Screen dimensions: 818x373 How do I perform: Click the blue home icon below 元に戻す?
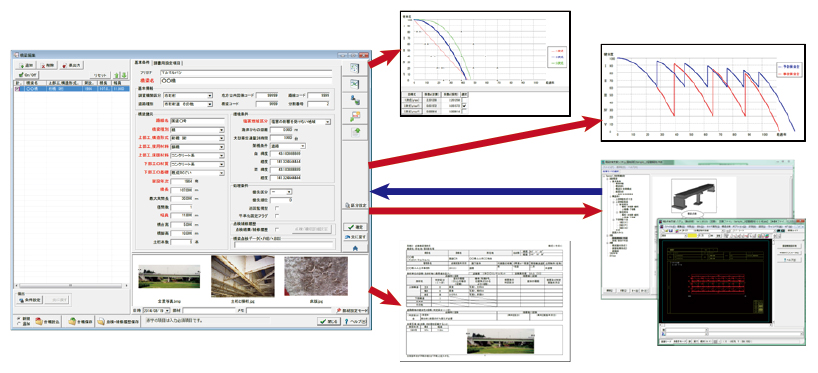click(355, 248)
